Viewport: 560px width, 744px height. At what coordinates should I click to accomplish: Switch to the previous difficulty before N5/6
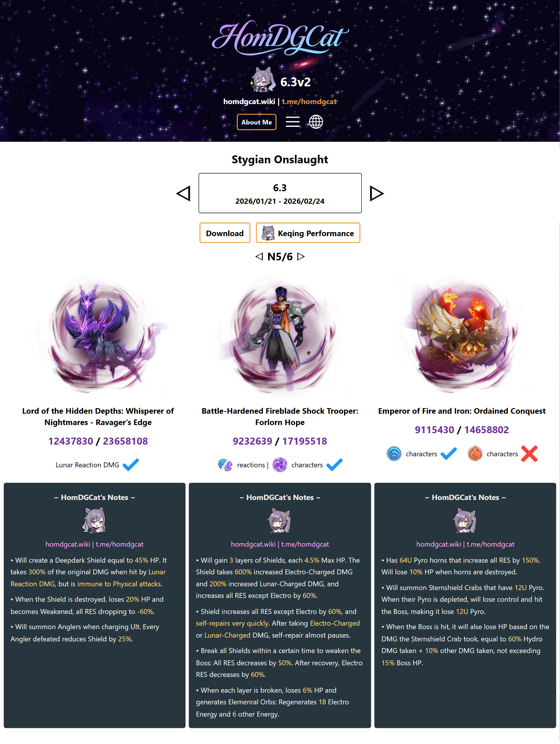(x=259, y=257)
